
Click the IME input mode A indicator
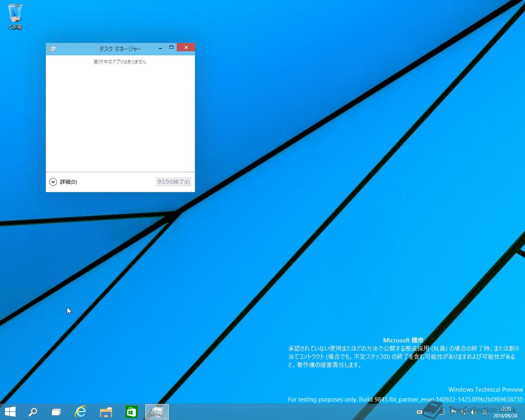484,413
